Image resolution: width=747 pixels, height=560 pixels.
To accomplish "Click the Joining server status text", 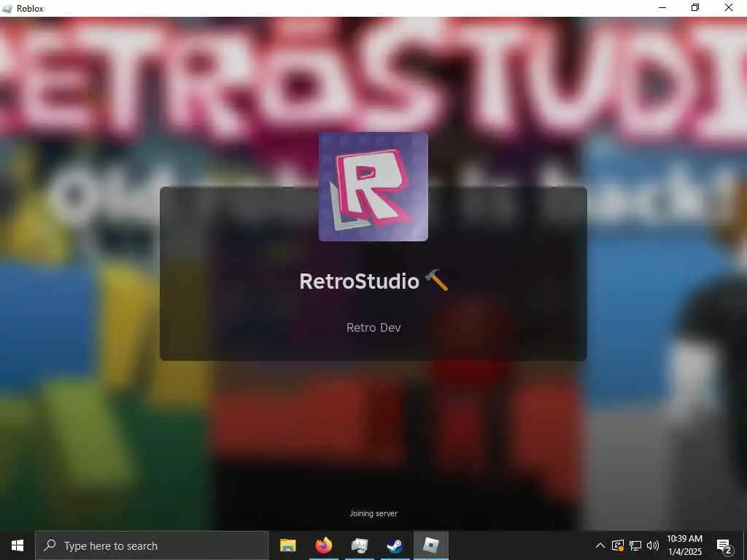I will click(373, 513).
